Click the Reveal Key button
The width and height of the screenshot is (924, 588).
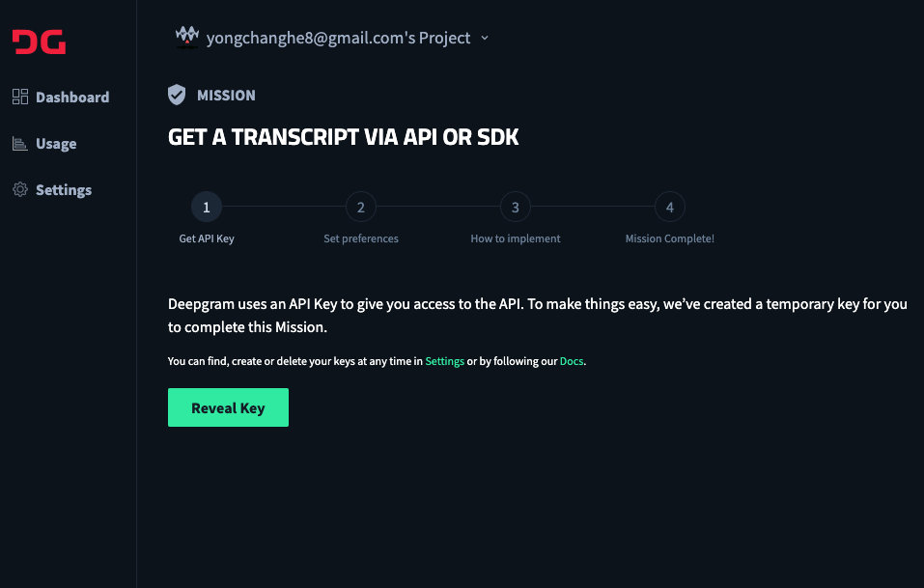(x=228, y=407)
